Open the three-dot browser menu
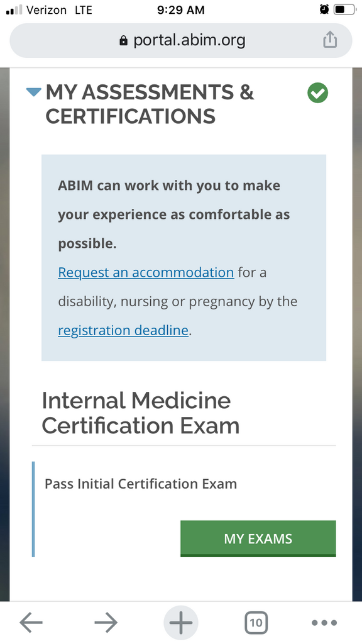This screenshot has height=644, width=362. pyautogui.click(x=324, y=623)
